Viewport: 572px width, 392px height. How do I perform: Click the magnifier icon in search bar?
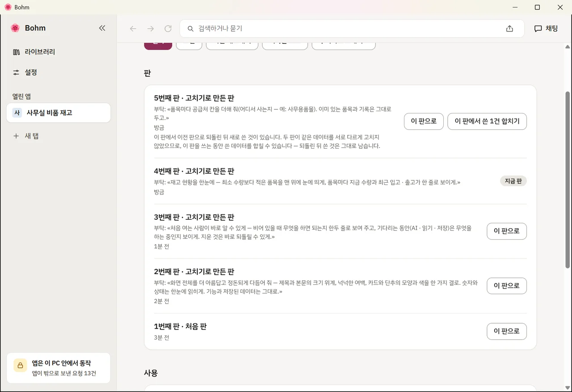click(190, 29)
